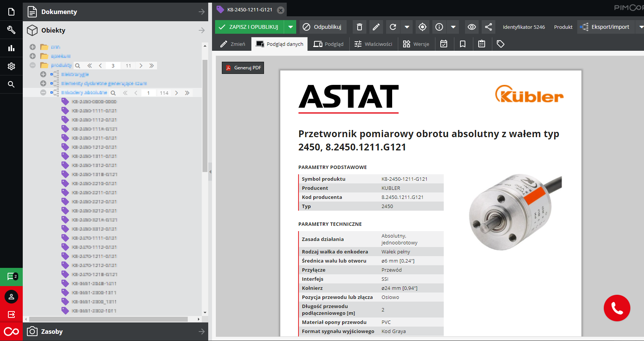Expand the second folder in Obiekty tree
This screenshot has height=341, width=644.
click(x=33, y=56)
